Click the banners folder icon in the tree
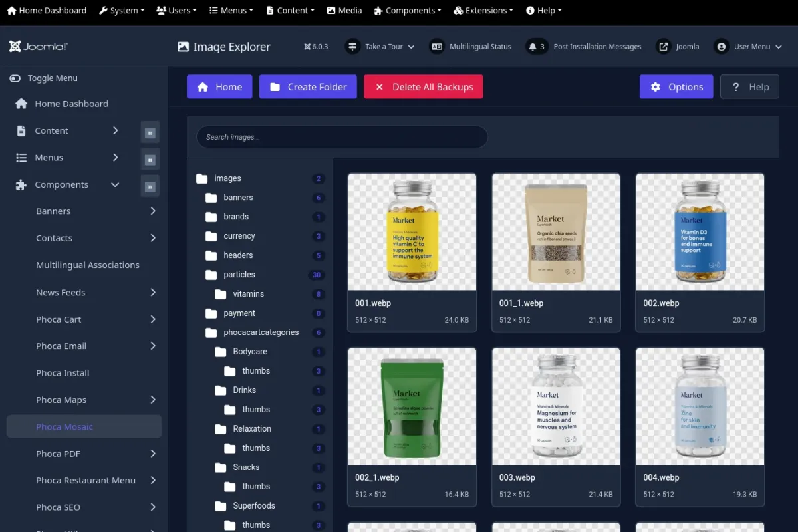 211,198
